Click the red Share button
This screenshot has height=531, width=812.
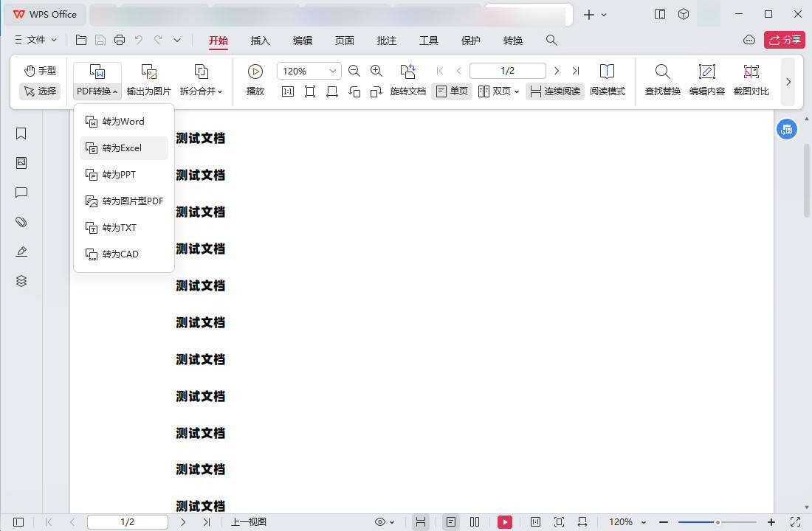coord(784,40)
